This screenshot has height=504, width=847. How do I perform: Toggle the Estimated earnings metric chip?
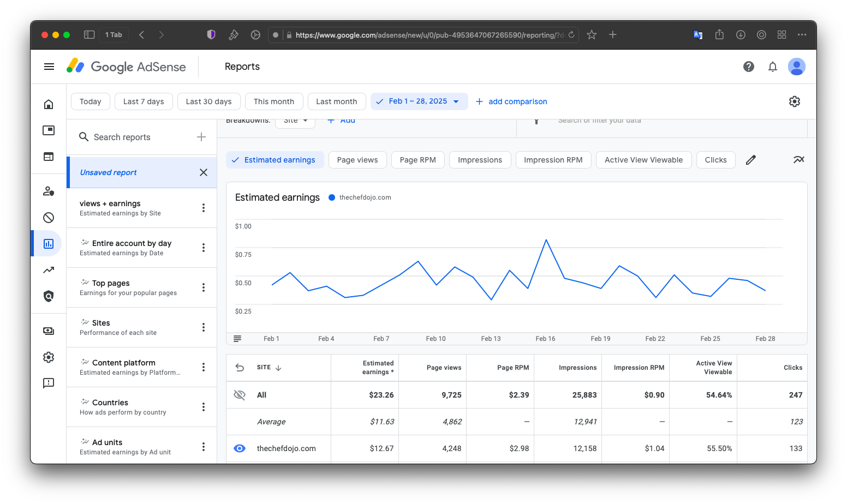click(275, 160)
